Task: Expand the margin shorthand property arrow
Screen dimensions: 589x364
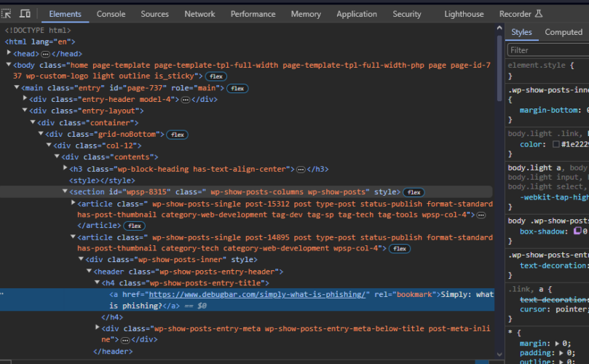Action: pos(557,344)
